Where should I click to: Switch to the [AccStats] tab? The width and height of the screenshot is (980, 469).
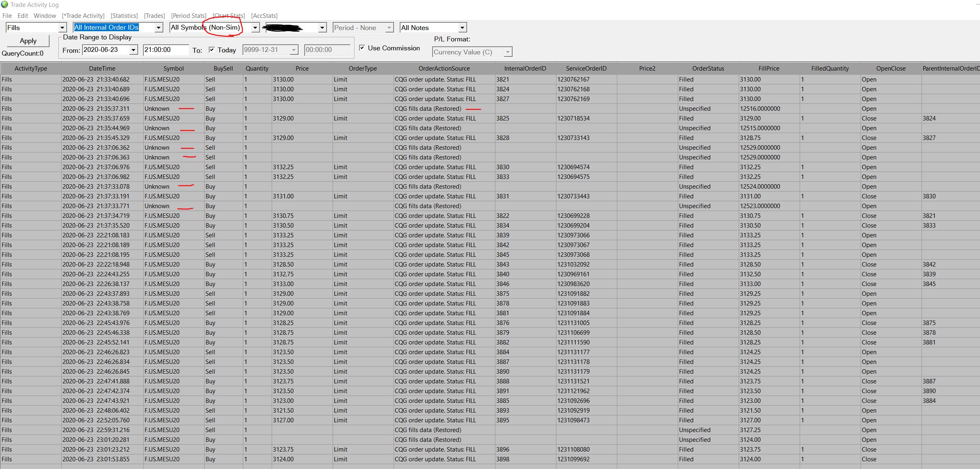(264, 15)
